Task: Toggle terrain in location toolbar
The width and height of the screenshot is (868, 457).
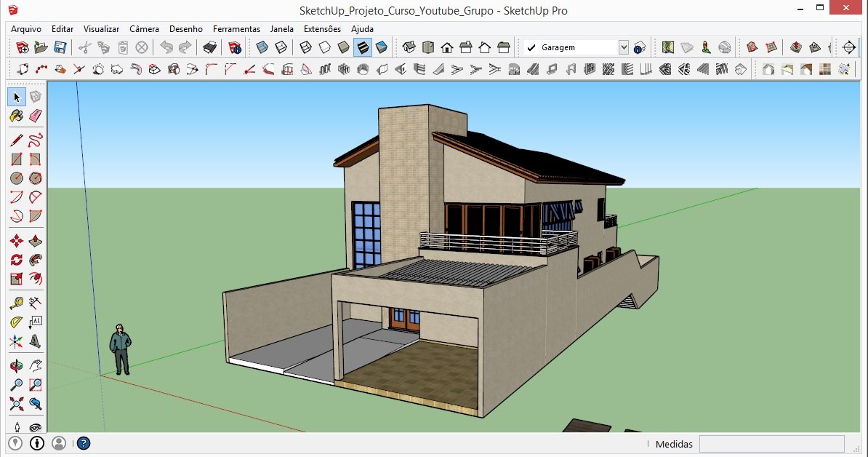Action: tap(687, 47)
